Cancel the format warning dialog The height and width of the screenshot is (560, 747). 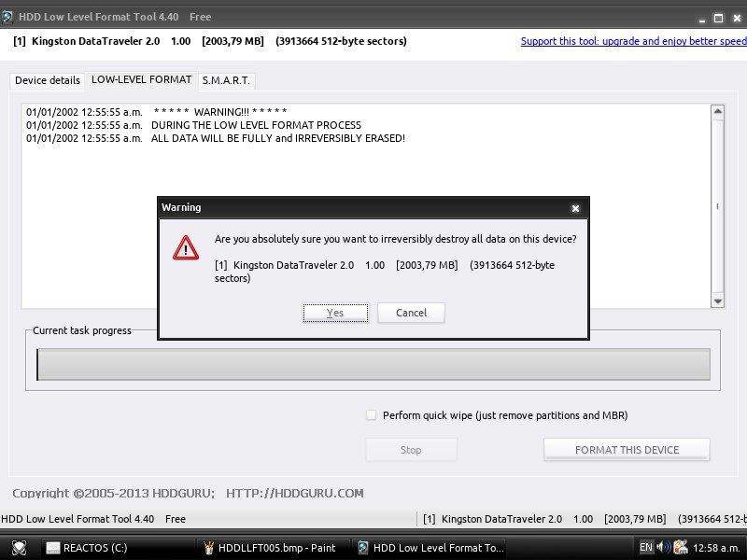pos(411,313)
